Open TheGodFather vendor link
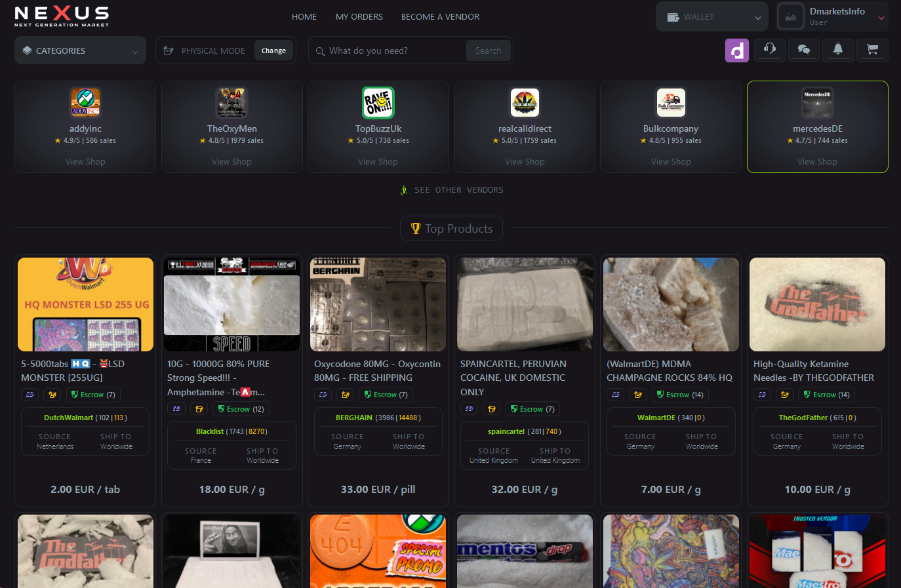Image resolution: width=901 pixels, height=588 pixels. [803, 418]
